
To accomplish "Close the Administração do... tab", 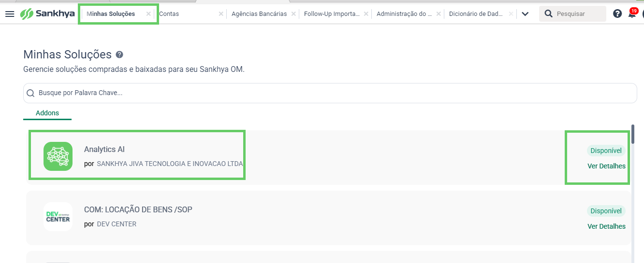I will (x=439, y=14).
